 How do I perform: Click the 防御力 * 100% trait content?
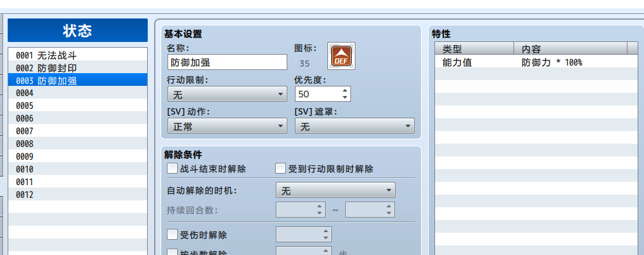point(552,62)
